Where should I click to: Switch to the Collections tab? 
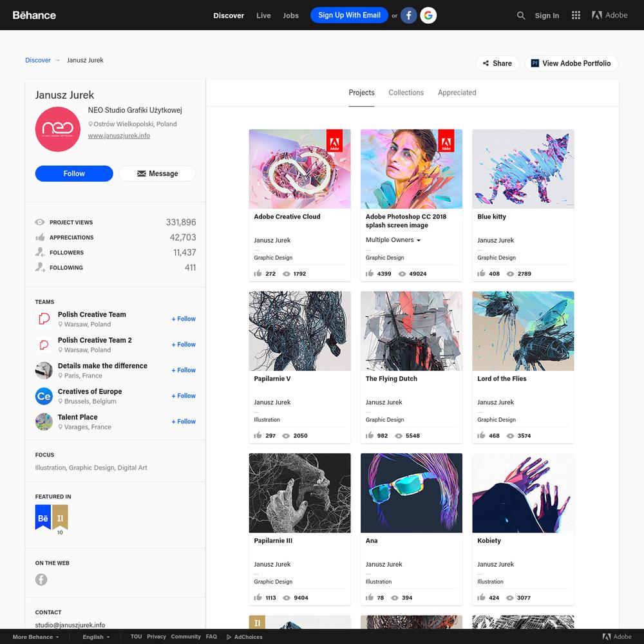[406, 93]
